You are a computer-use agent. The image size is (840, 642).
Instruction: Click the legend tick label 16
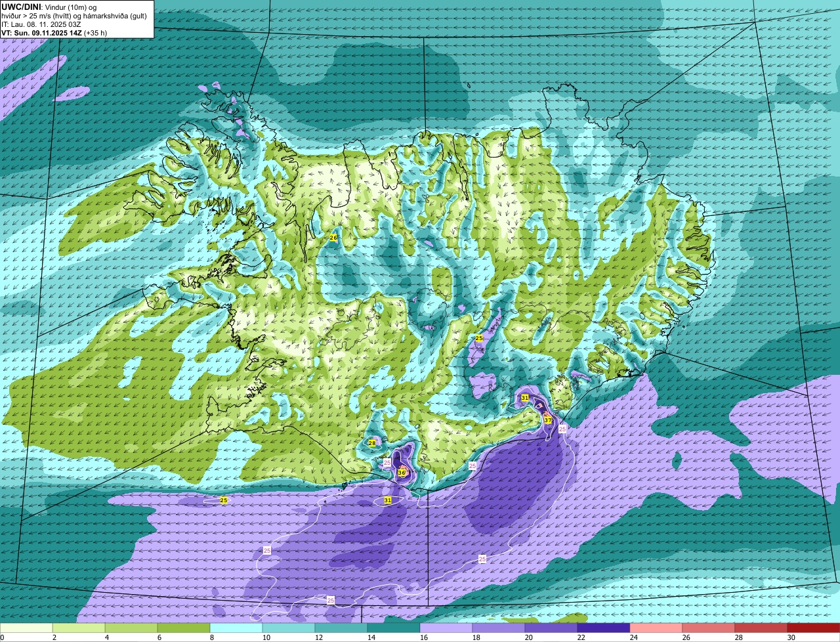424,637
